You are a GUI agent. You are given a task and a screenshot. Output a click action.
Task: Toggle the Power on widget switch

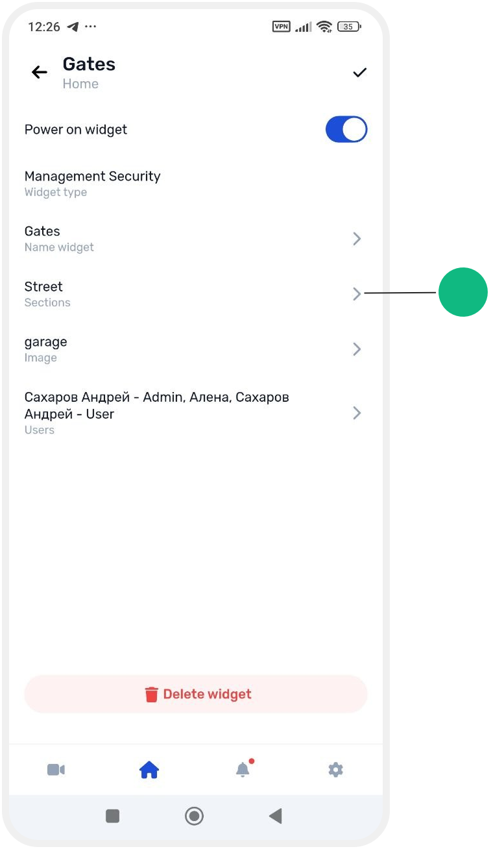346,130
